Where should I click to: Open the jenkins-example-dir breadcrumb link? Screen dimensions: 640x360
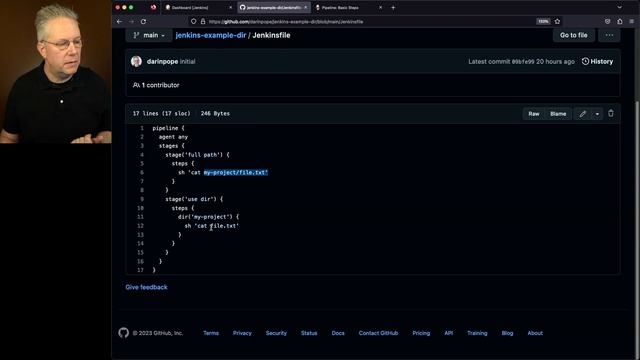[211, 35]
